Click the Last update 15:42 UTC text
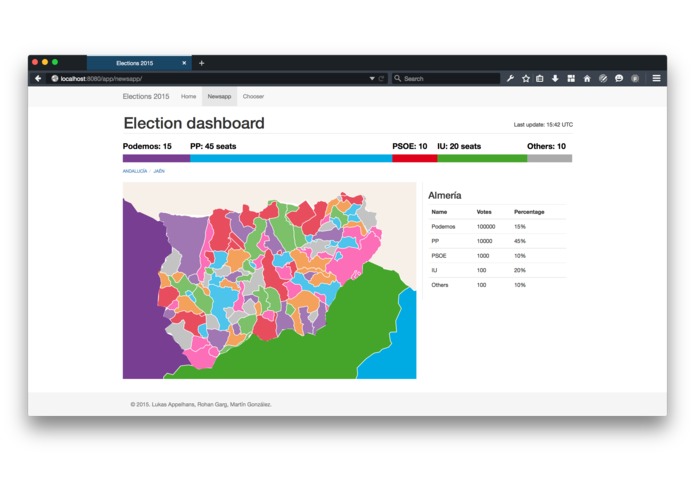The width and height of the screenshot is (695, 494). pos(543,124)
